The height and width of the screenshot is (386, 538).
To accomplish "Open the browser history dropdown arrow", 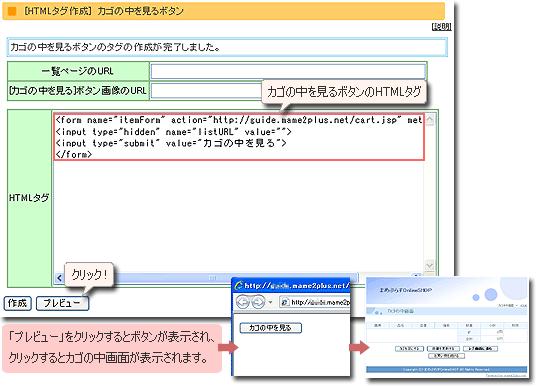I will pos(270,302).
